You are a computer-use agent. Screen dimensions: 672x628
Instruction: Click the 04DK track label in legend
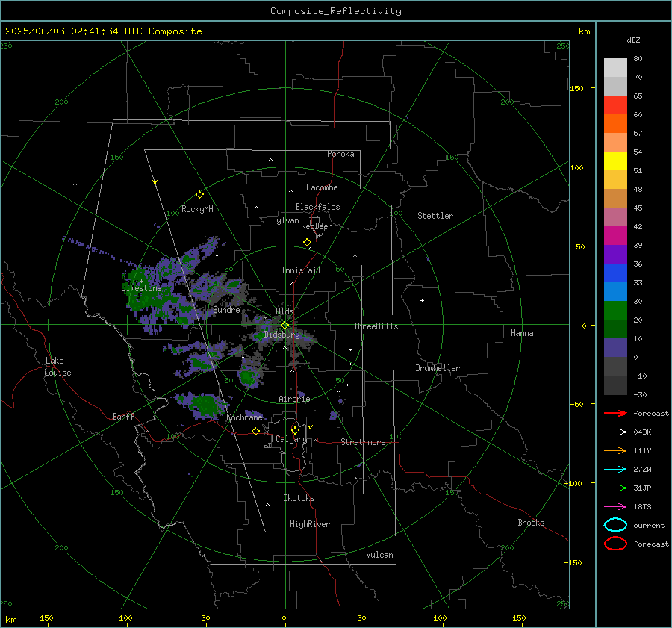642,432
